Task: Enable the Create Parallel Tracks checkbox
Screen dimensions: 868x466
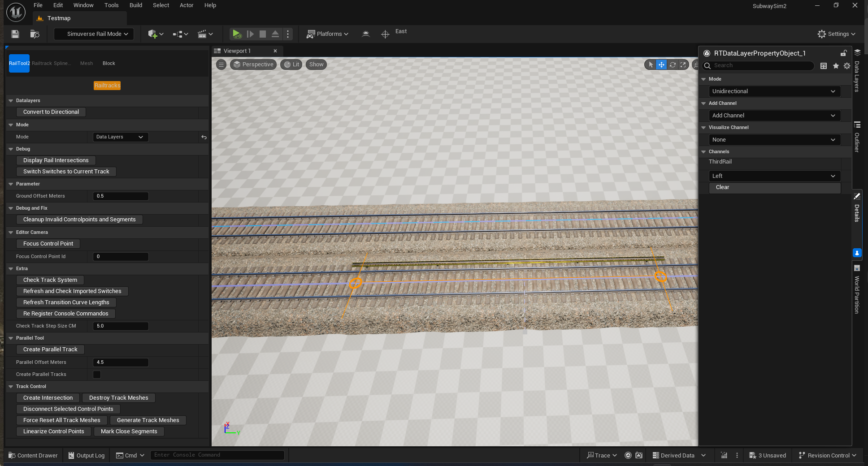Action: click(x=97, y=375)
